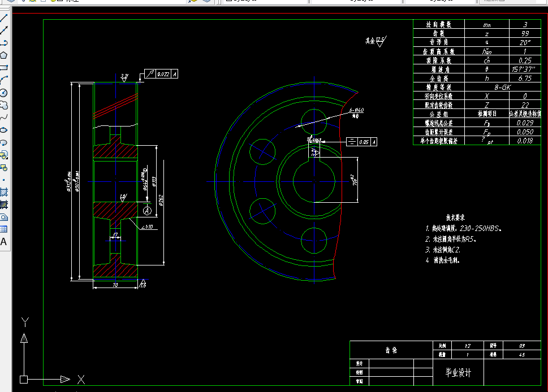Click the 毕业设计 title block text

click(x=458, y=373)
